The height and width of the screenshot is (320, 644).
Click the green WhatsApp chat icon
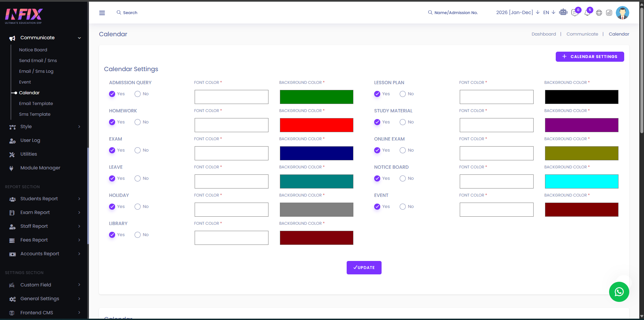[x=619, y=292]
